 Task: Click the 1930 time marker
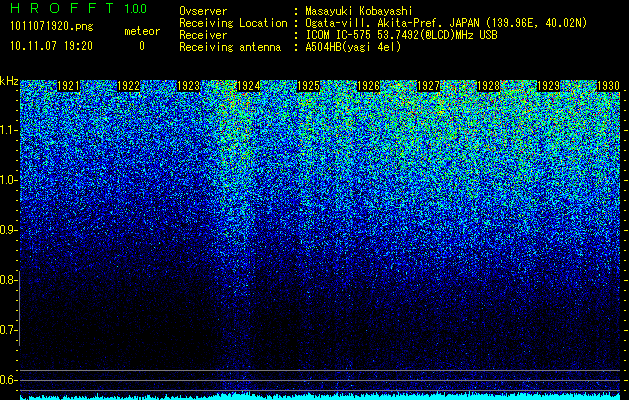[609, 86]
